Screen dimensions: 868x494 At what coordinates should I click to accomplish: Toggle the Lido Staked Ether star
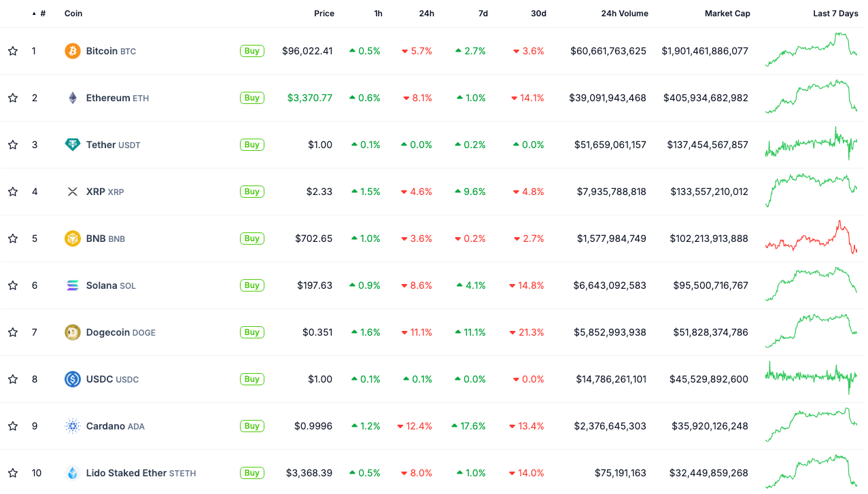pos(13,473)
